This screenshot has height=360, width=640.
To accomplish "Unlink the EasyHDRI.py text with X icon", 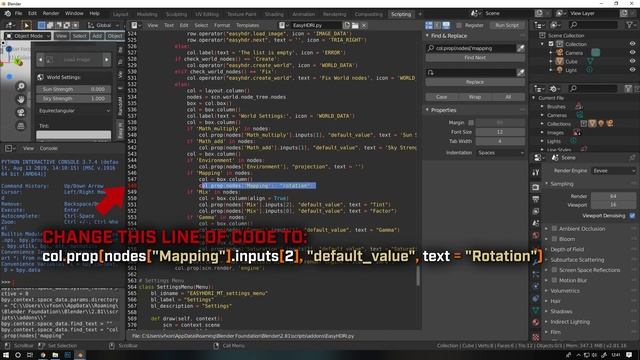I will [x=364, y=25].
